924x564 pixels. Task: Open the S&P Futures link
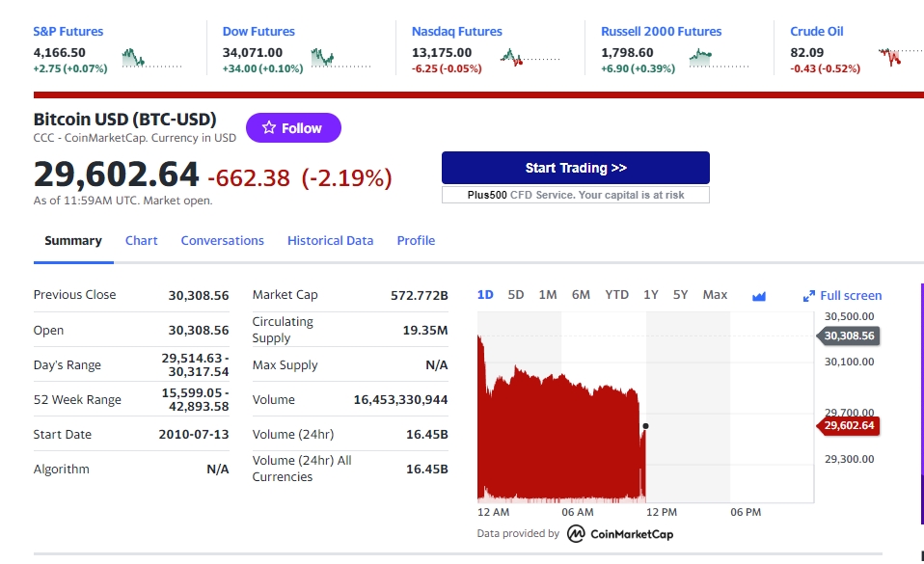(68, 32)
